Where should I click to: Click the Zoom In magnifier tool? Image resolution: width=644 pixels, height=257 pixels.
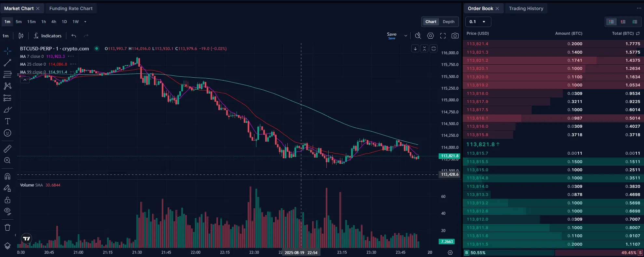coord(7,161)
